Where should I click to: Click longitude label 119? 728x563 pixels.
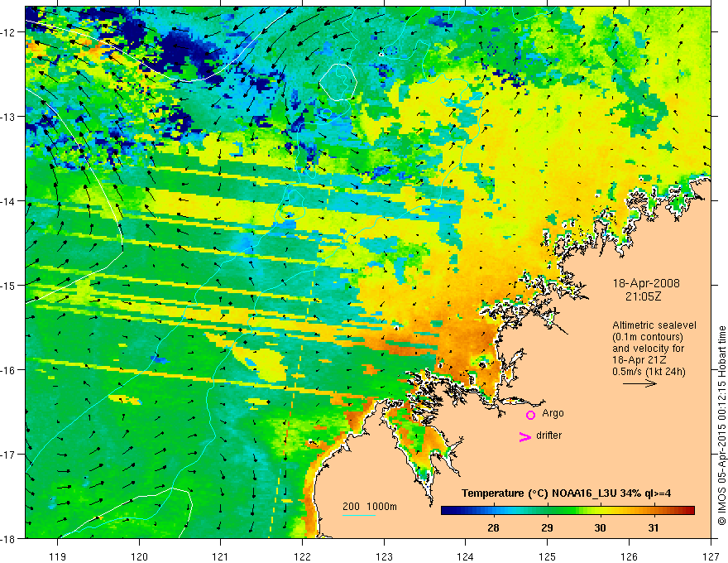(x=57, y=556)
